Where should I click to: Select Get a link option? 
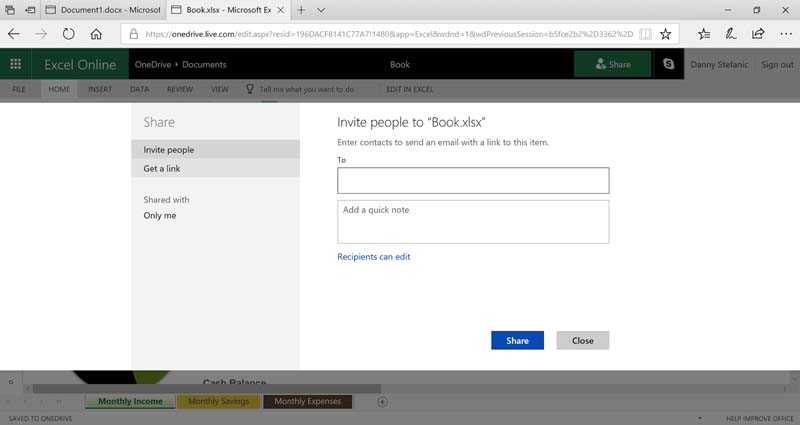tap(215, 168)
